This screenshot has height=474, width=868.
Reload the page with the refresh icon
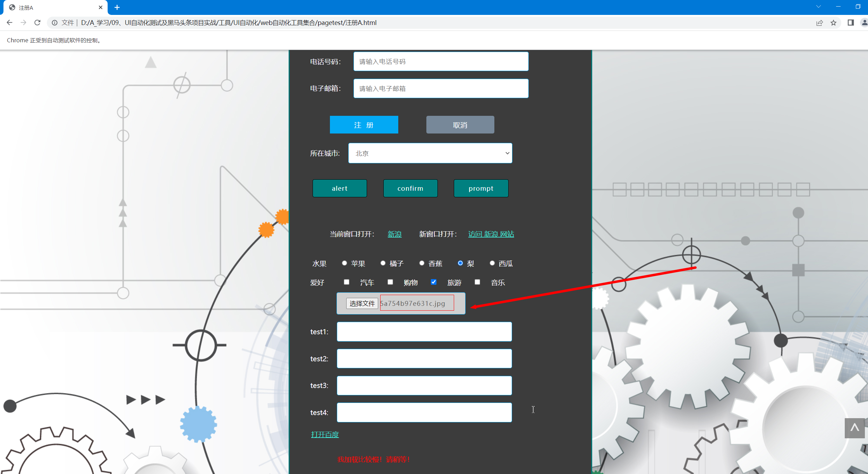[37, 23]
